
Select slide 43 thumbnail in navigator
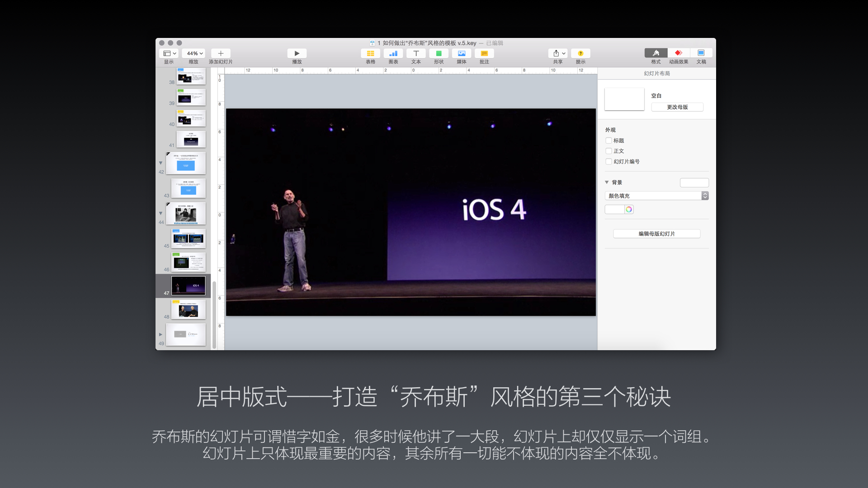tap(189, 188)
